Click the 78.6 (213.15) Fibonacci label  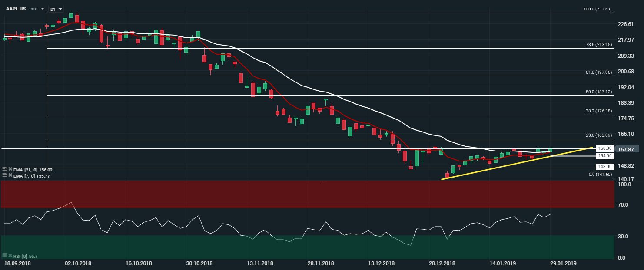pos(598,44)
